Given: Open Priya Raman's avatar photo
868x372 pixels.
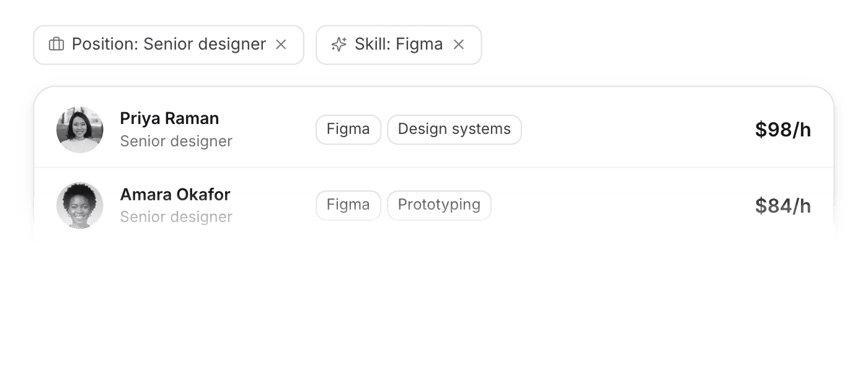Looking at the screenshot, I should click(x=80, y=130).
